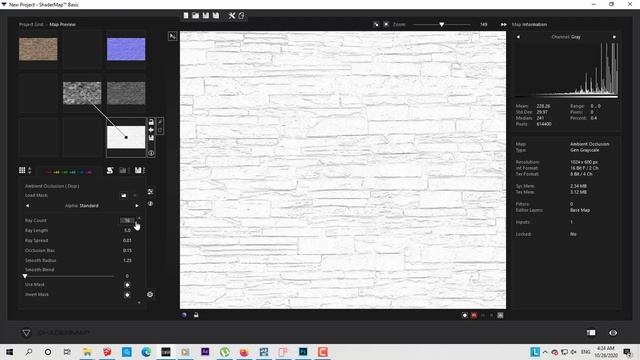Click the refresh icon beside the wrench
The height and width of the screenshot is (360, 640).
(x=241, y=16)
